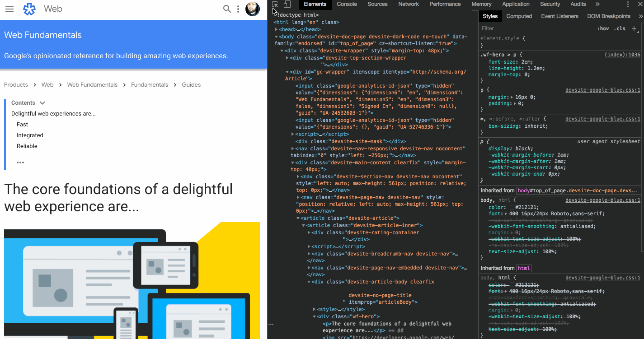The height and width of the screenshot is (339, 644).
Task: Jump to the Integrated section
Action: click(x=30, y=135)
